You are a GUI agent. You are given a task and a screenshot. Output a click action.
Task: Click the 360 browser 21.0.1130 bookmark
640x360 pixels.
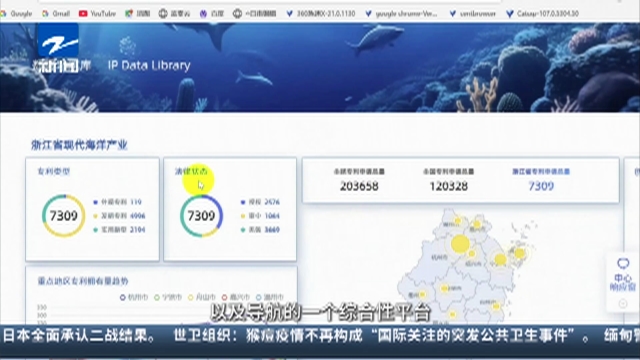321,13
